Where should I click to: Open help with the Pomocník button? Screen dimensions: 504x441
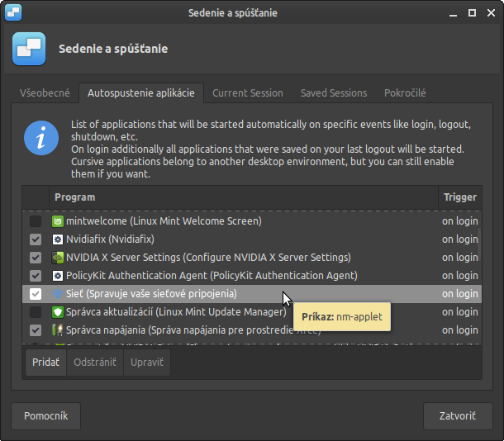click(45, 415)
